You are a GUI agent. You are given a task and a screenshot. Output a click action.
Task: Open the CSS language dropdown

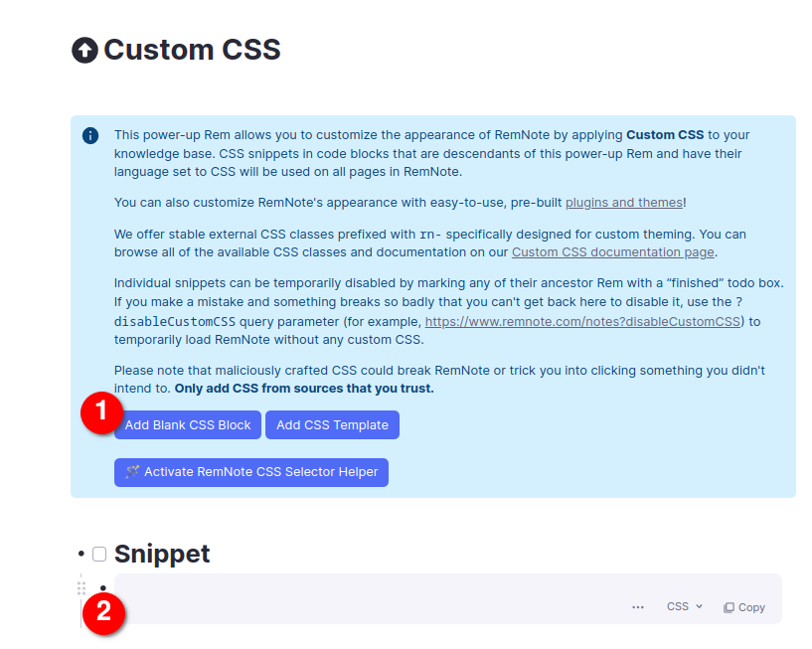tap(684, 606)
